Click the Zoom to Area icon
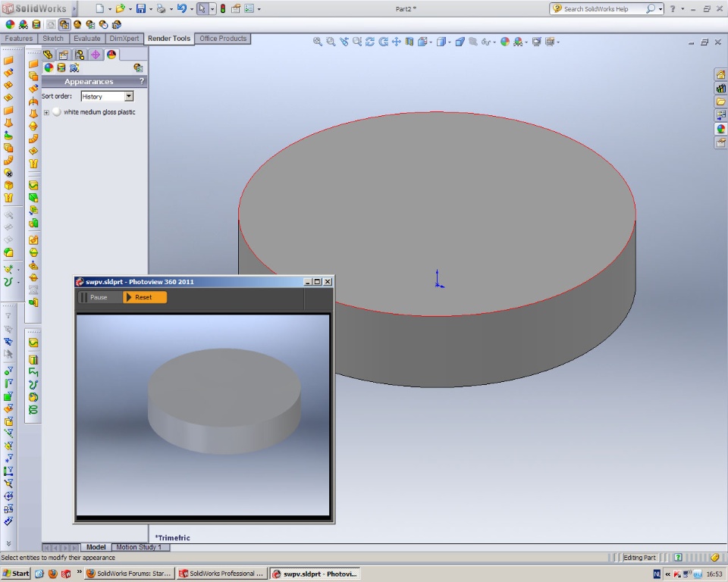 [x=331, y=42]
